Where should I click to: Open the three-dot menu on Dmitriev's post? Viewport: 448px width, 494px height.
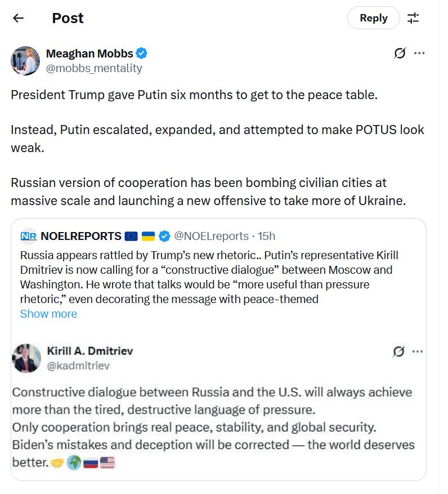pyautogui.click(x=417, y=351)
